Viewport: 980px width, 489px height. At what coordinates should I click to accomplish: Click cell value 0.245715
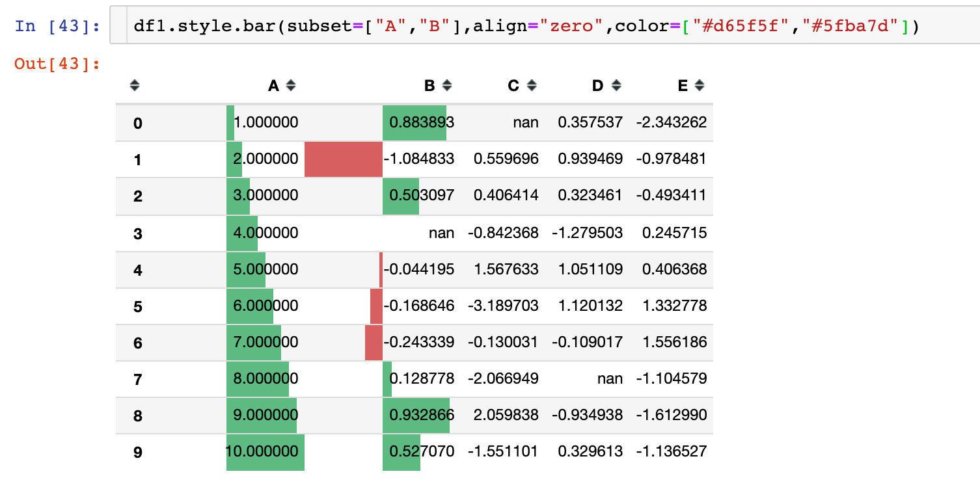[x=674, y=233]
